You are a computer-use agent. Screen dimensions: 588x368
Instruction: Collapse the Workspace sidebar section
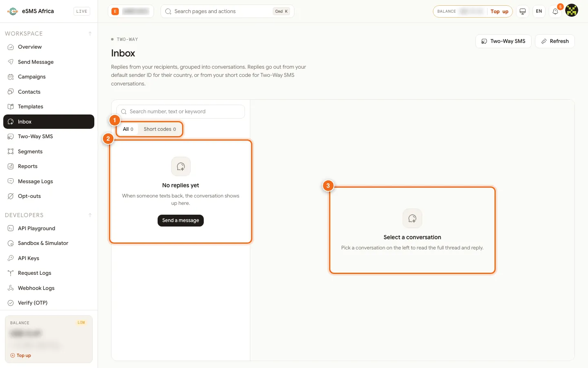(90, 34)
